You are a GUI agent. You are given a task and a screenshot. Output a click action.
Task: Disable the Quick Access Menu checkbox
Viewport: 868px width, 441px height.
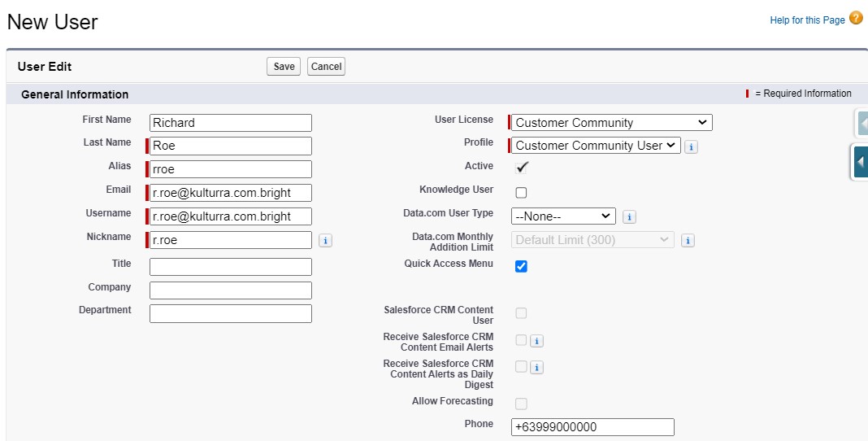click(x=521, y=266)
